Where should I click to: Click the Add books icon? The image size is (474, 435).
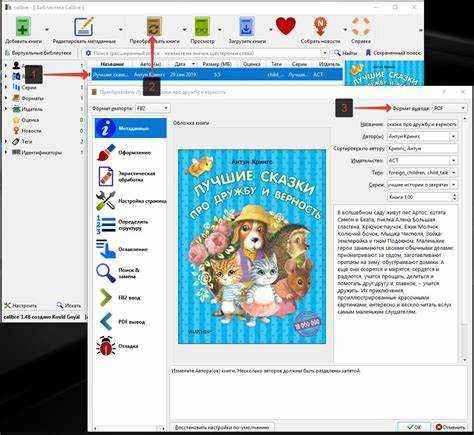[23, 27]
